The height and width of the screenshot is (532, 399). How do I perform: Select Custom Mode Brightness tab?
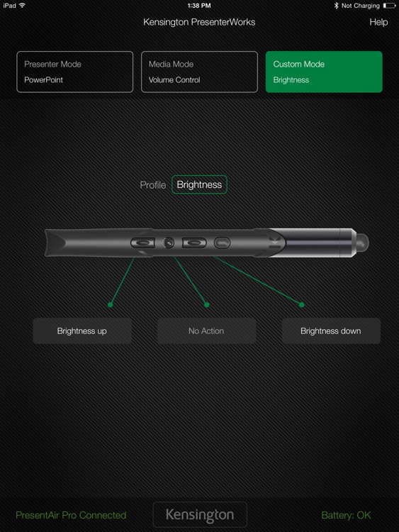pyautogui.click(x=324, y=72)
